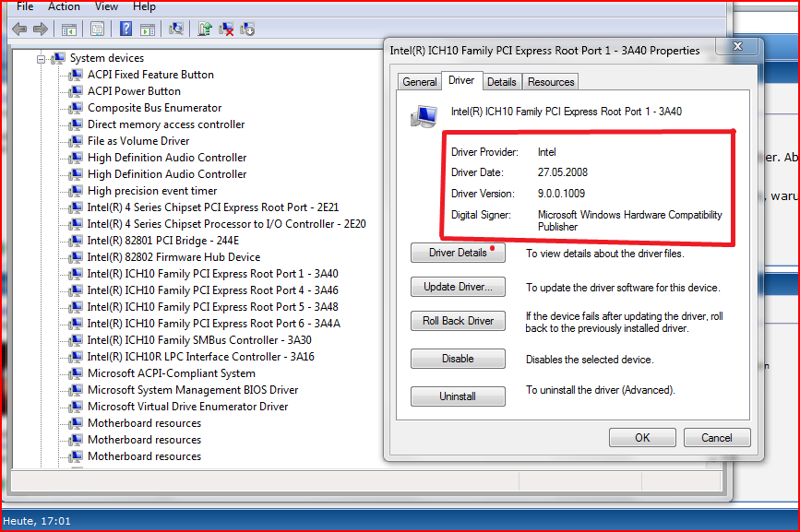Open the Help menu

point(144,6)
